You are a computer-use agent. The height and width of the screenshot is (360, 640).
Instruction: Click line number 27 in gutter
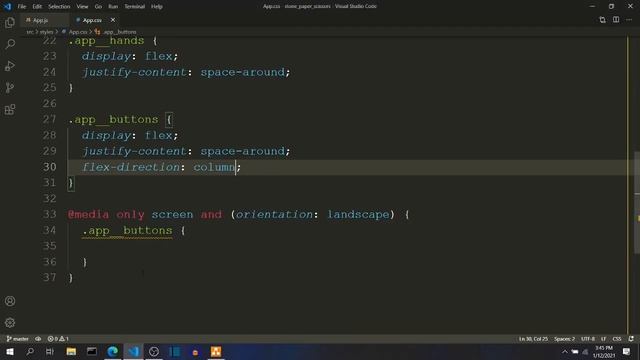click(x=49, y=119)
